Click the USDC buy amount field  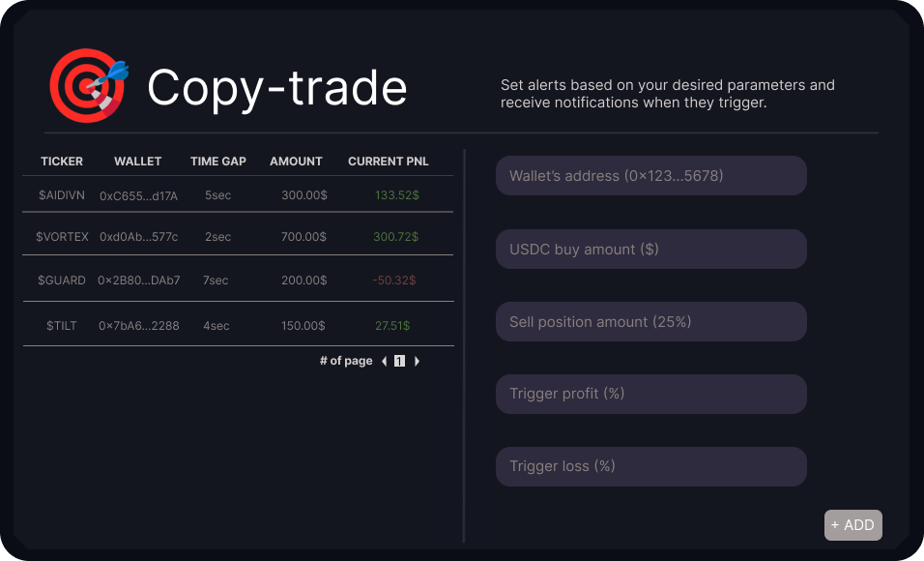[x=650, y=249]
